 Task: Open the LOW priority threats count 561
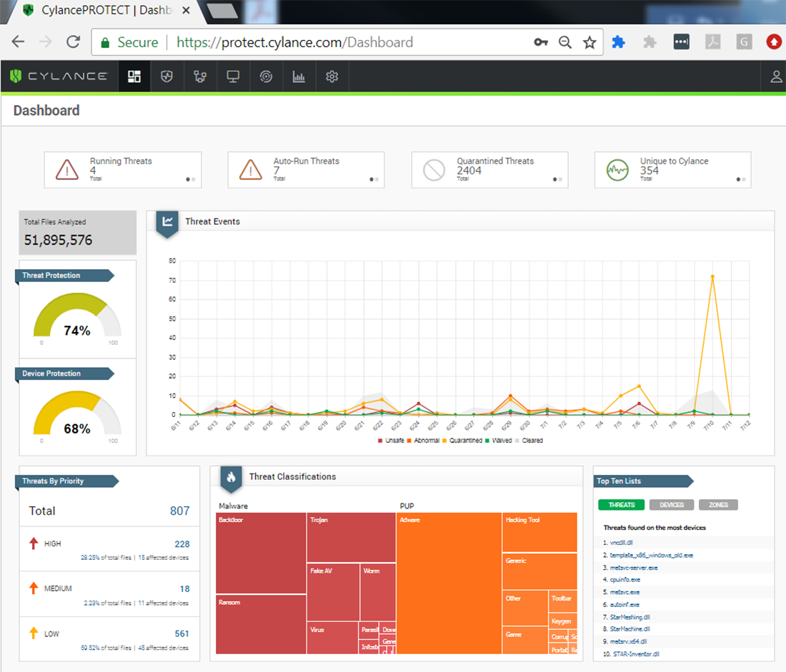coord(182,634)
